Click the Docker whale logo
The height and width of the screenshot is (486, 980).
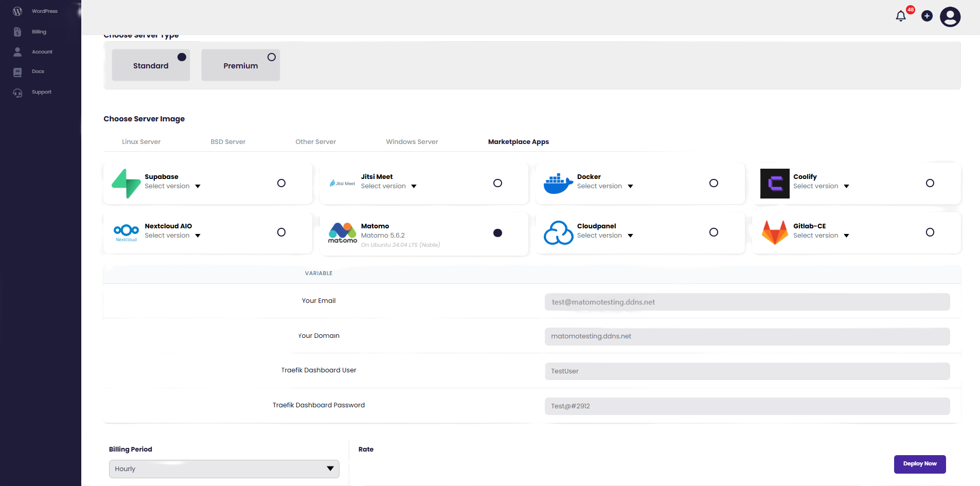tap(558, 183)
